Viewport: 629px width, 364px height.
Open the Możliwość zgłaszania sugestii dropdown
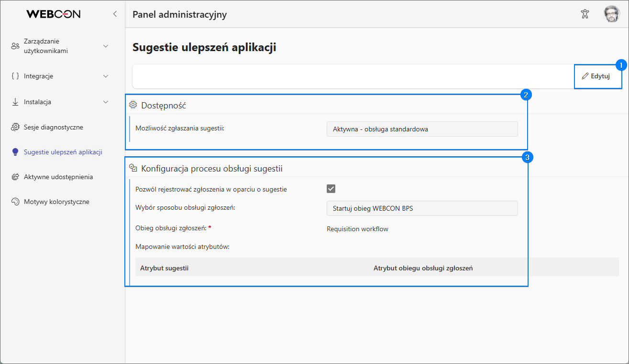422,129
